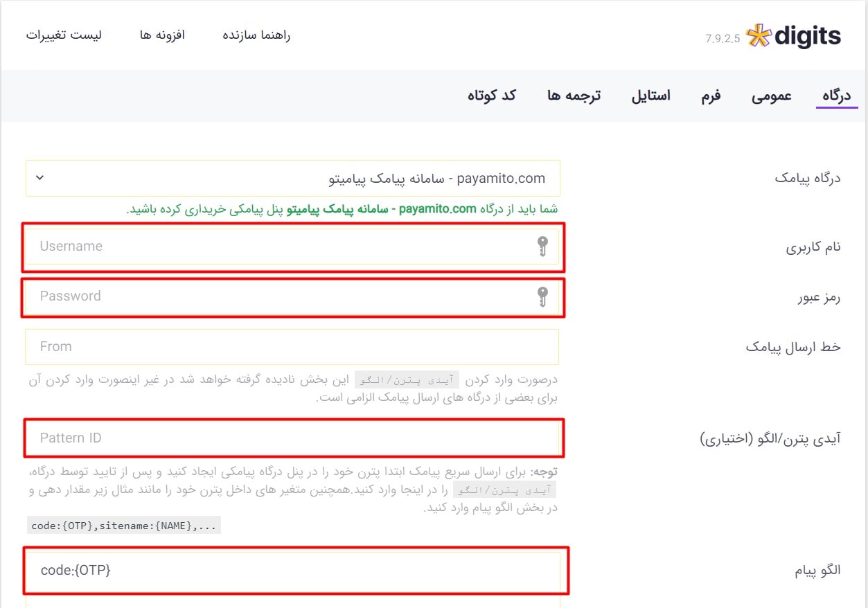Open the درگاه پیامک gateway dropdown

[x=293, y=178]
